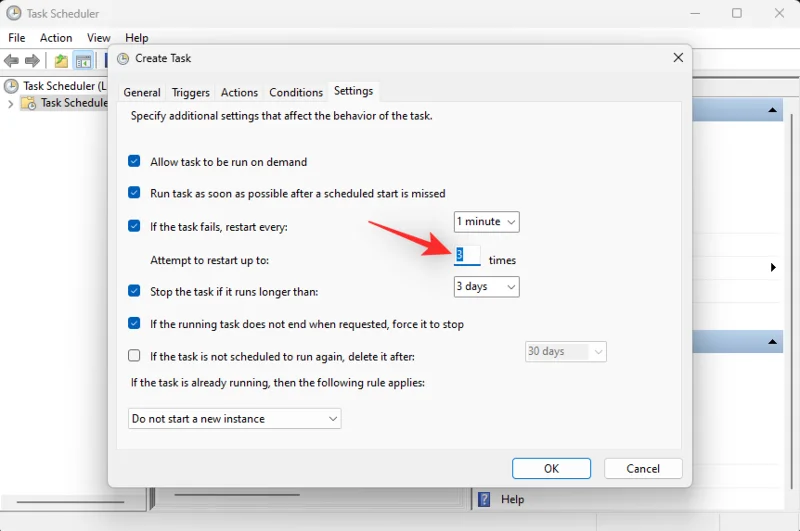
Task: Switch to the Conditions tab
Action: pyautogui.click(x=296, y=92)
